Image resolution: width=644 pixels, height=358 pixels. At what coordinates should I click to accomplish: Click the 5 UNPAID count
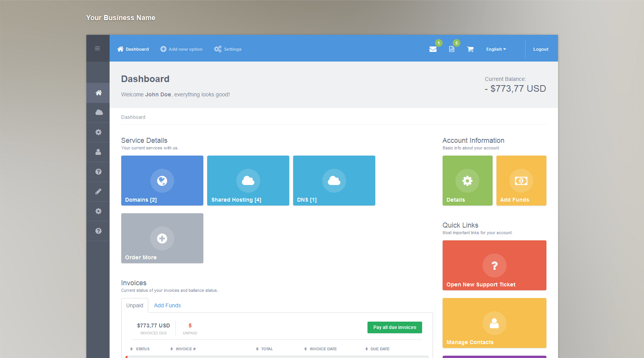point(190,329)
